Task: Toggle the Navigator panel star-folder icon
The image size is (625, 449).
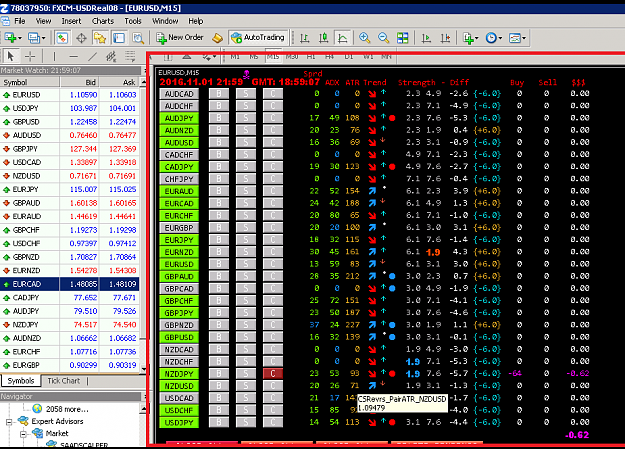Action: coord(100,38)
